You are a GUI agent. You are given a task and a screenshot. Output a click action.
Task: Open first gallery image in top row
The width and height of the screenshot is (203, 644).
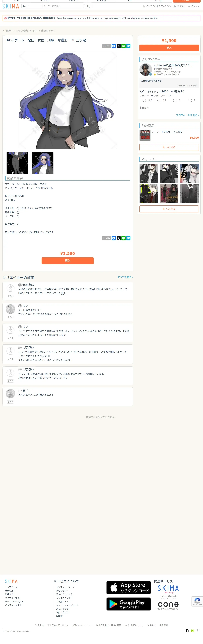(x=149, y=173)
